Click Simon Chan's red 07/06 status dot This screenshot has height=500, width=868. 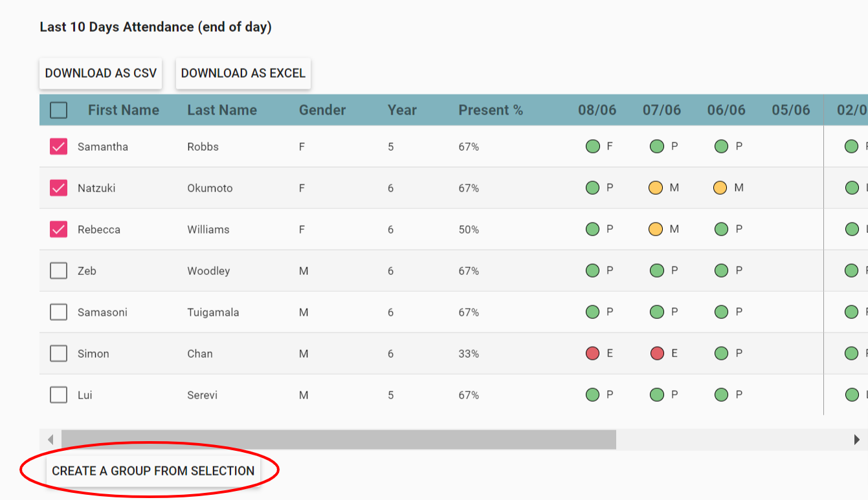click(657, 353)
